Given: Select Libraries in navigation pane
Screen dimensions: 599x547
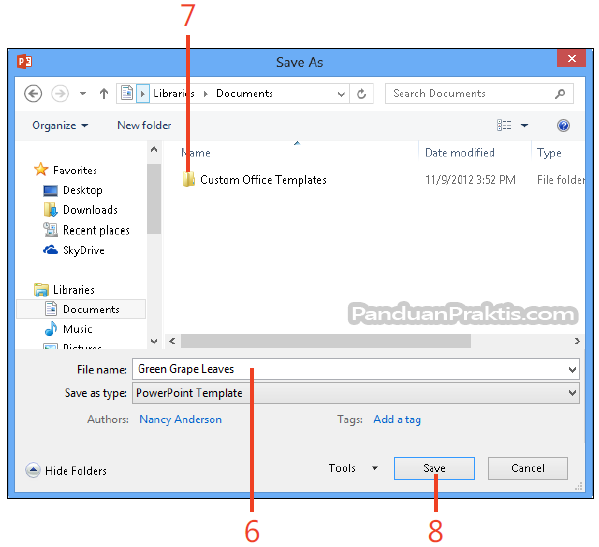Looking at the screenshot, I should tap(74, 290).
